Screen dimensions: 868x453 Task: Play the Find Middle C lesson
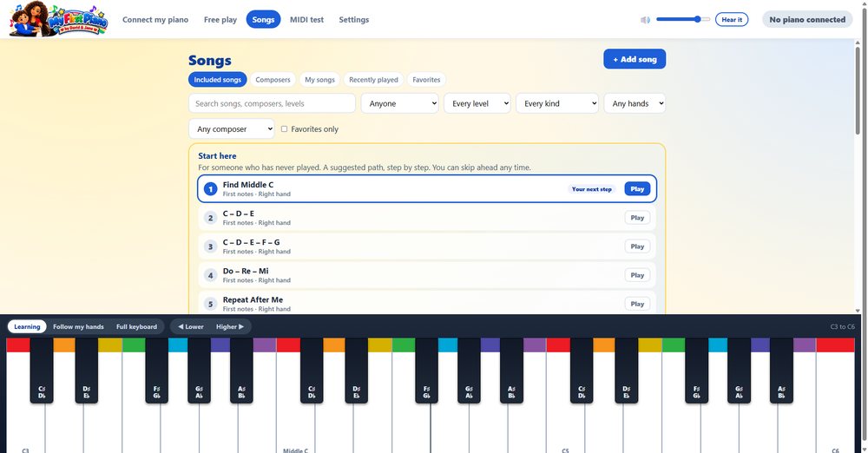[637, 189]
